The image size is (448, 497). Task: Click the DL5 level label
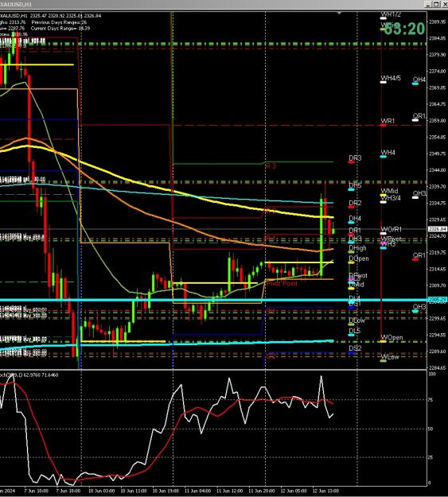coord(355,331)
